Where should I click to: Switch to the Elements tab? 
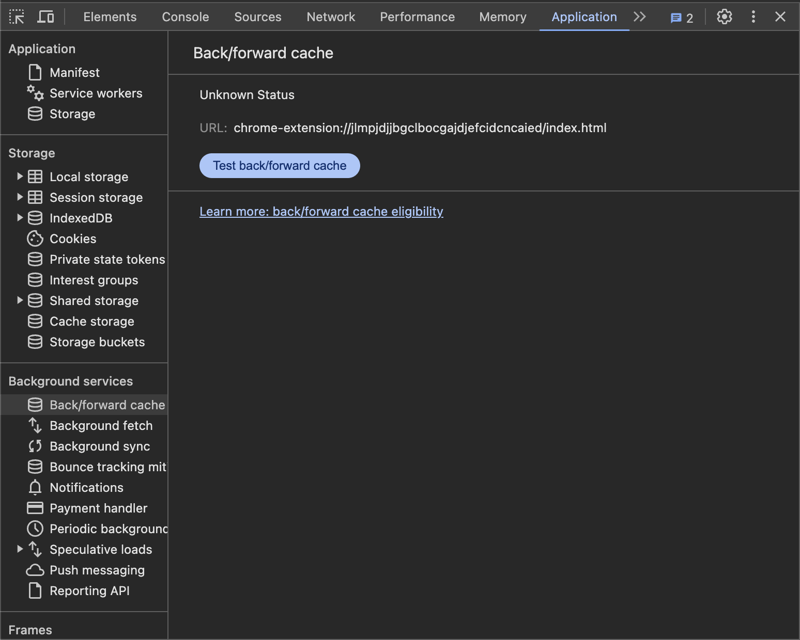point(110,17)
